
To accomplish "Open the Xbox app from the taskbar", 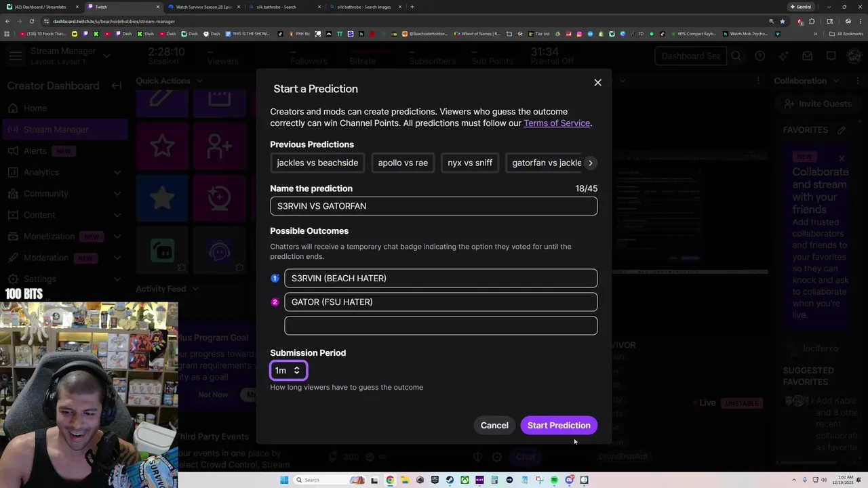I will pyautogui.click(x=465, y=480).
